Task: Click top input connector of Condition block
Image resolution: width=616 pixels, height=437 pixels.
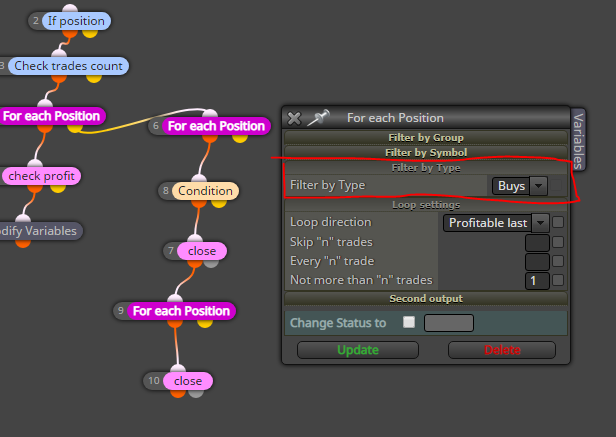Action: tap(199, 179)
